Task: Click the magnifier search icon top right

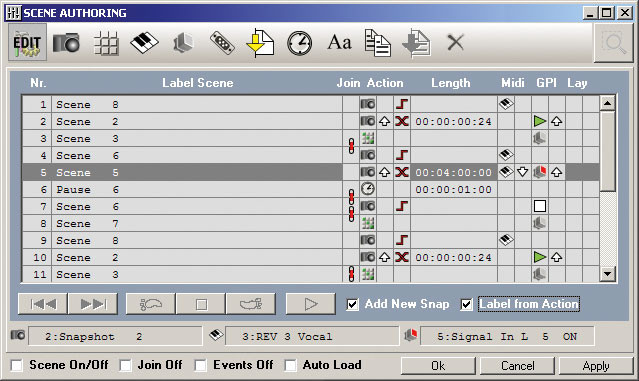Action: pos(613,42)
